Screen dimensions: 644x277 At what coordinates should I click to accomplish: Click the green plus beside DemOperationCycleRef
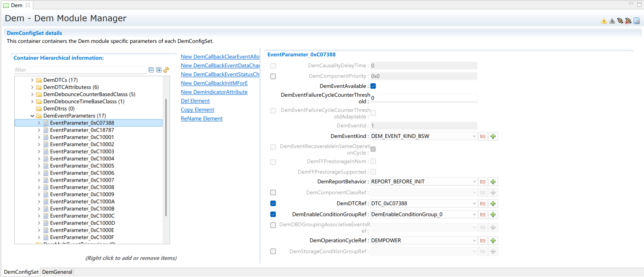pyautogui.click(x=493, y=241)
